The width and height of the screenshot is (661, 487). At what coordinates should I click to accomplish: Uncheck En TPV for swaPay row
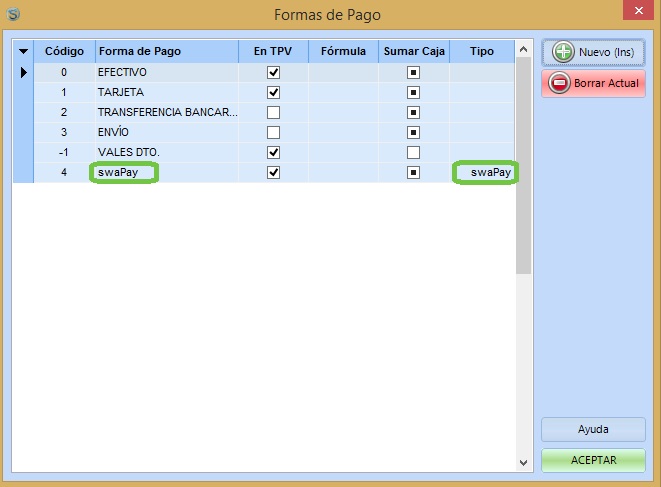click(273, 172)
